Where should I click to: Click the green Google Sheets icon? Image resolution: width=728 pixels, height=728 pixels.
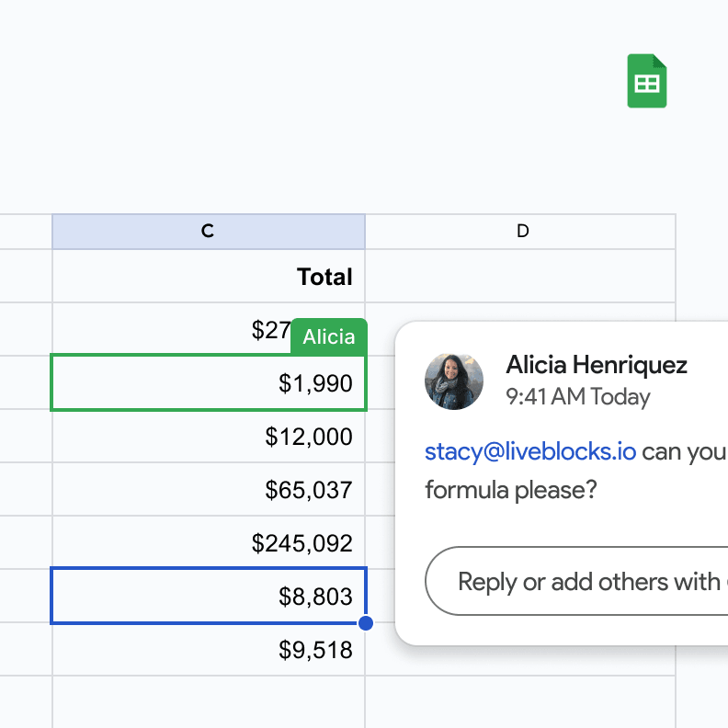point(647,81)
